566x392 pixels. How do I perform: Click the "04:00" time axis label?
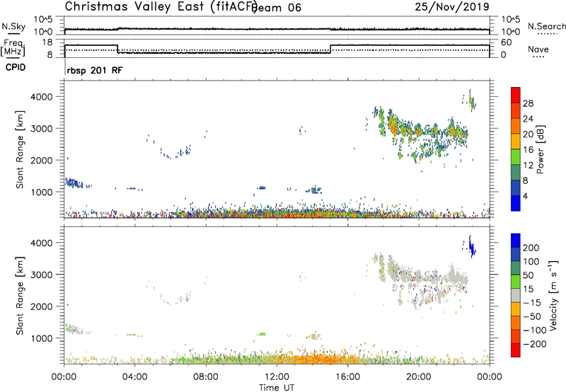pos(134,377)
